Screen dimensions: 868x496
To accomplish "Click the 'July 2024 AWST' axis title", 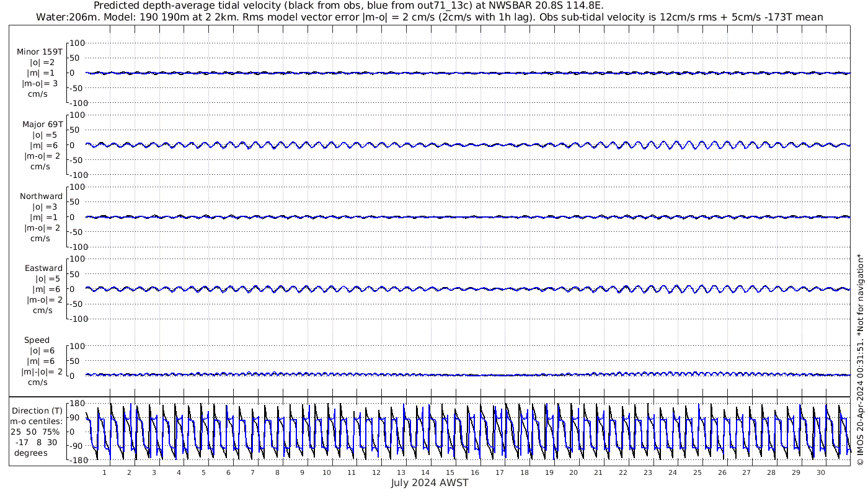I will (x=430, y=483).
